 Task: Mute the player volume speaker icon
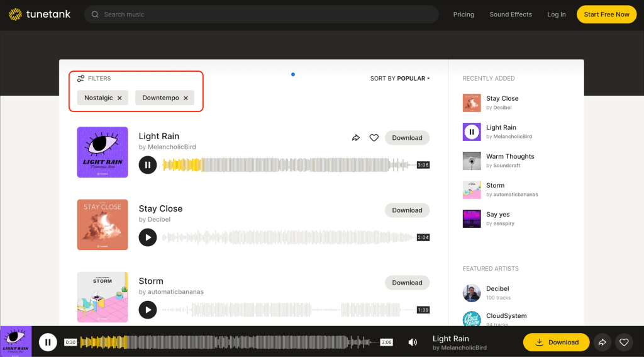(413, 343)
